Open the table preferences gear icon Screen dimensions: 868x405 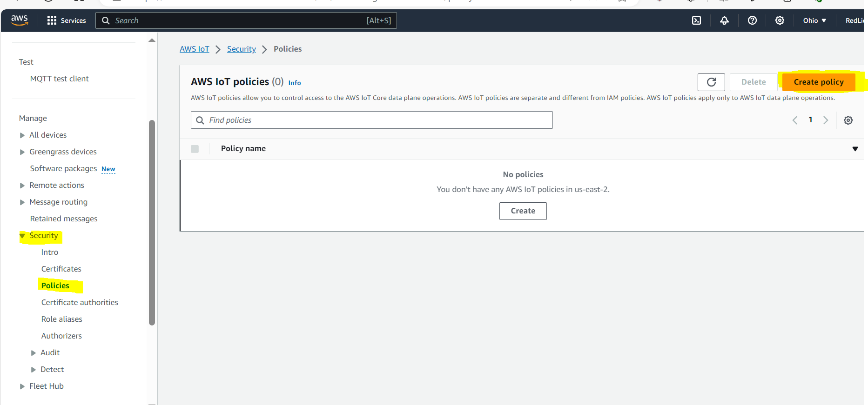coord(848,120)
